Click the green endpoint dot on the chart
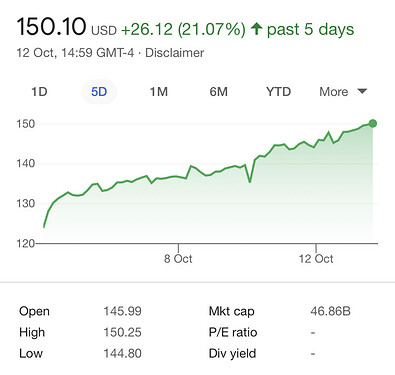The height and width of the screenshot is (375, 395). (373, 124)
